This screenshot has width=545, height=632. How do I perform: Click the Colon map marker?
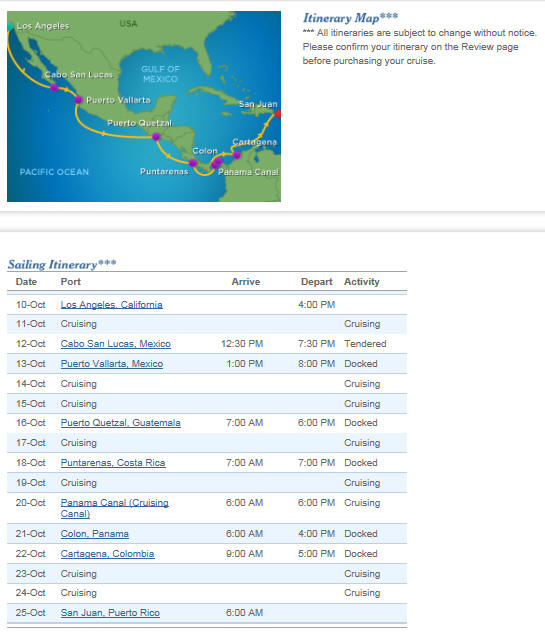click(218, 161)
